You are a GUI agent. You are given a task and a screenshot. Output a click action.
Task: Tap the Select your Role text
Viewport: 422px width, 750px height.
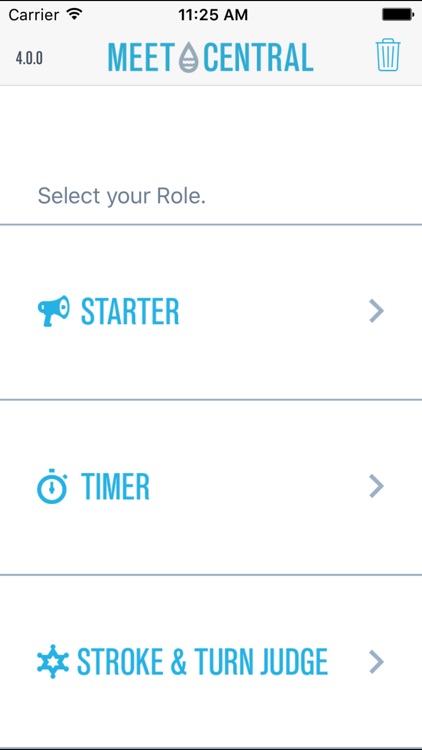122,197
